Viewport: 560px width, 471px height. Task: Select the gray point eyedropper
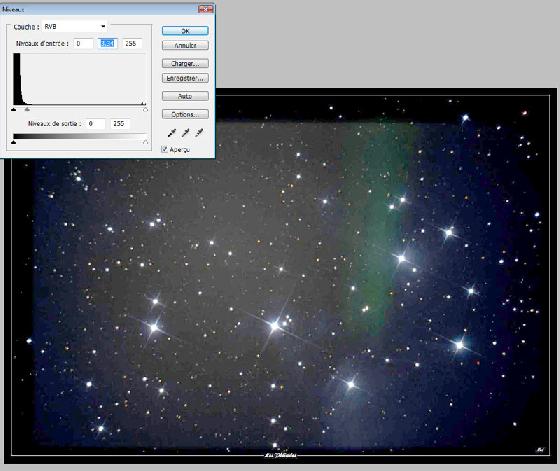coord(185,133)
